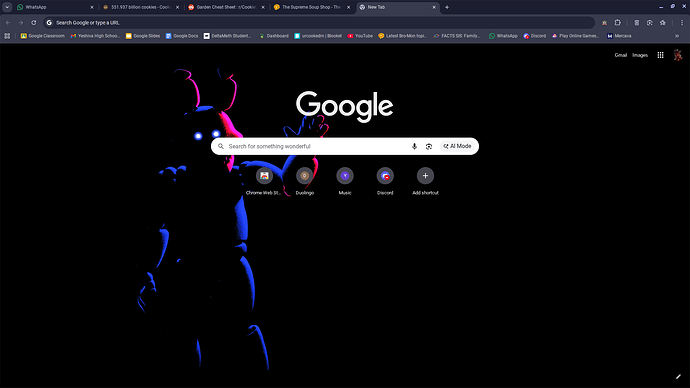Open the Google account profile picture
This screenshot has width=690, height=388.
point(678,55)
